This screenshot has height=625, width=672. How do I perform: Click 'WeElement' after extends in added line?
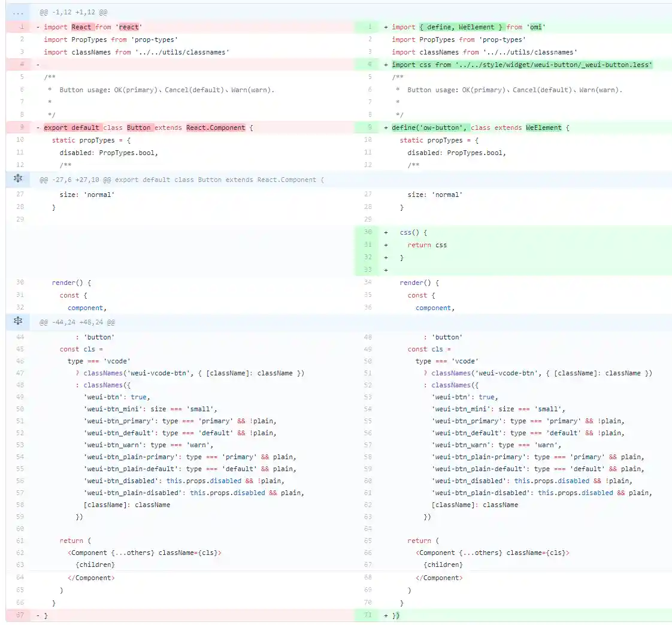(544, 128)
